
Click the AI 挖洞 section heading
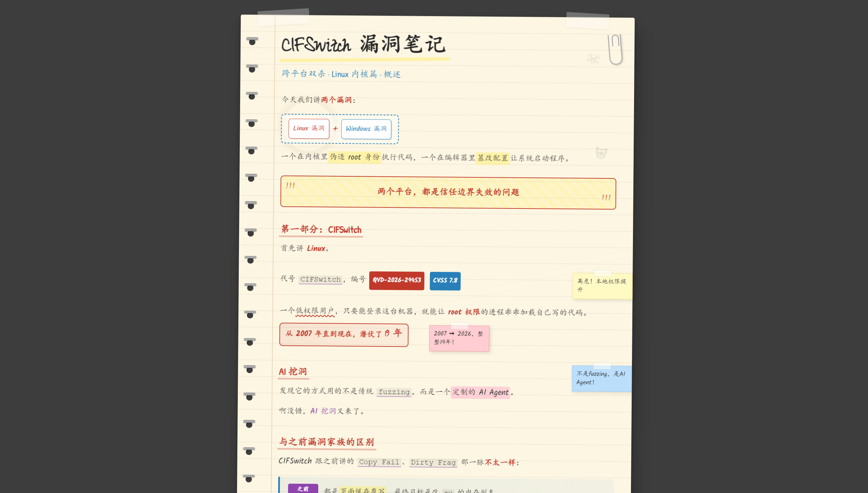[x=293, y=372]
